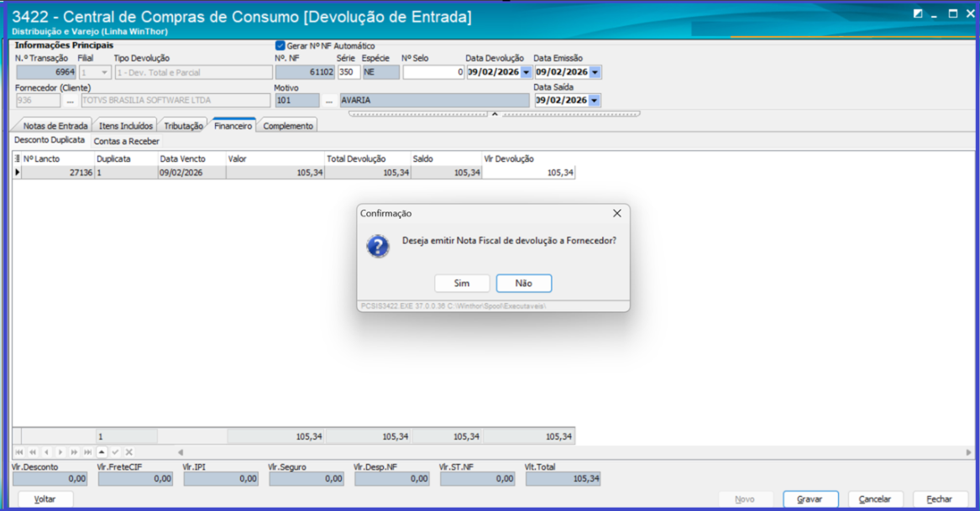This screenshot has width=980, height=511.
Task: Click the Vlr.FreteCIF field
Action: pos(136,479)
